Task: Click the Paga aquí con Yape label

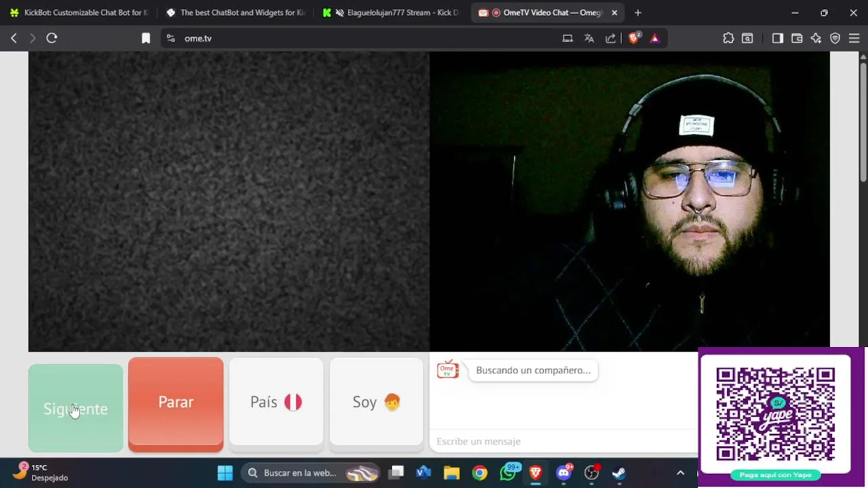Action: (776, 475)
